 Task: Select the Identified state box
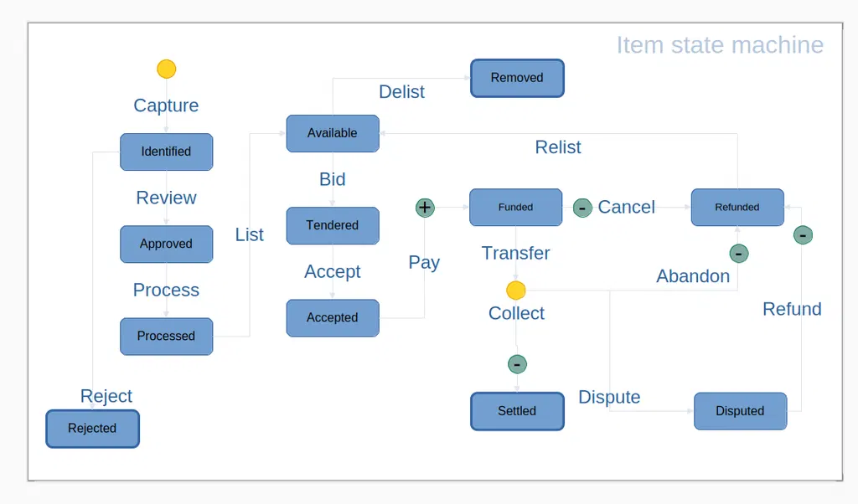[x=167, y=152]
